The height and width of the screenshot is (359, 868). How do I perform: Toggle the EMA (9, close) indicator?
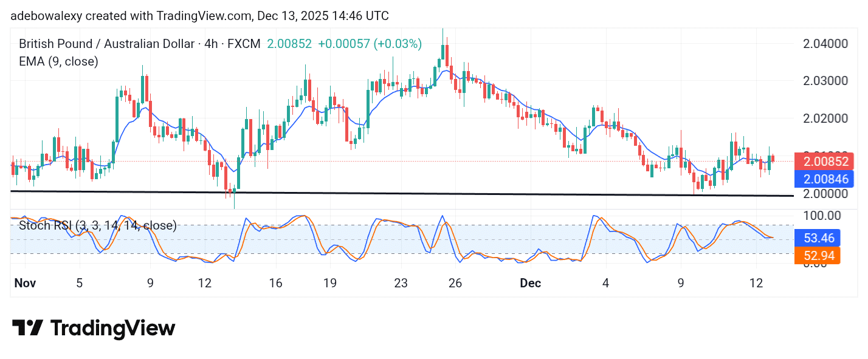pyautogui.click(x=57, y=61)
